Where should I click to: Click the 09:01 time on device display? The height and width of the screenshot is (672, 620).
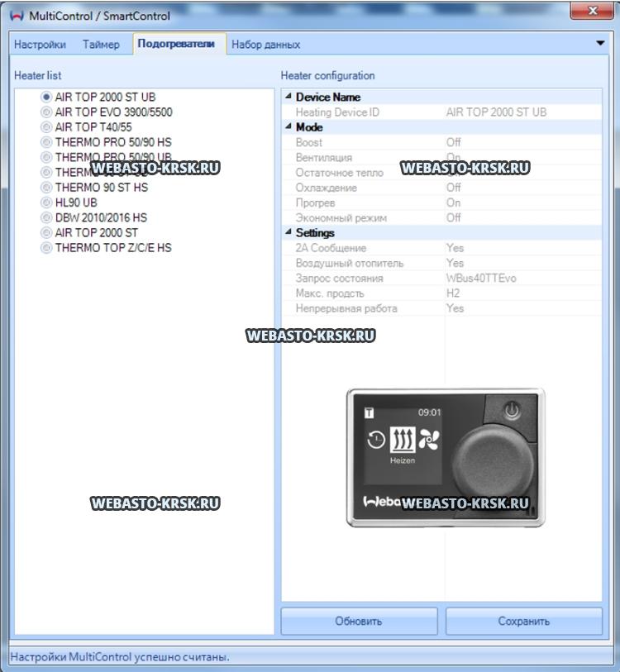tap(429, 412)
